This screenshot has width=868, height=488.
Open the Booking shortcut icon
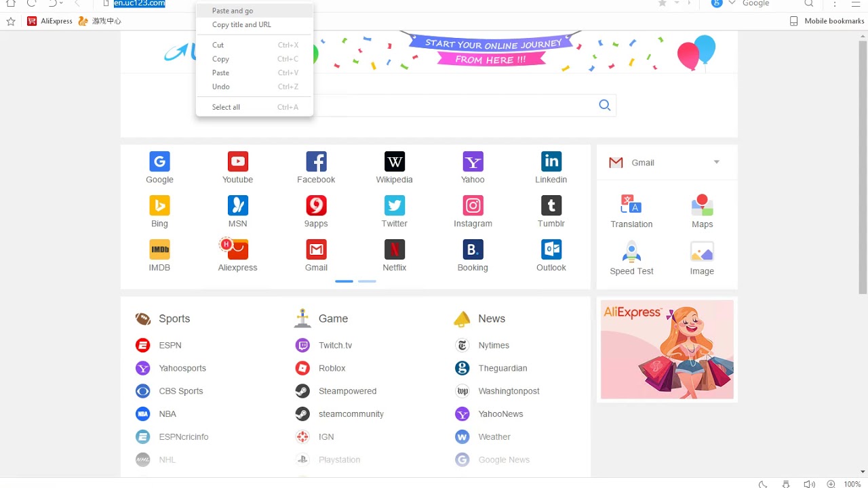tap(473, 249)
